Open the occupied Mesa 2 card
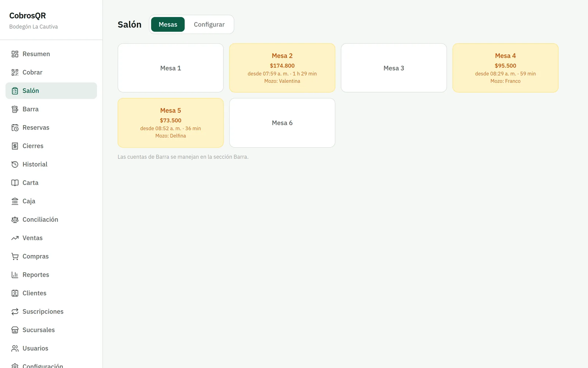This screenshot has height=368, width=588. click(x=282, y=68)
